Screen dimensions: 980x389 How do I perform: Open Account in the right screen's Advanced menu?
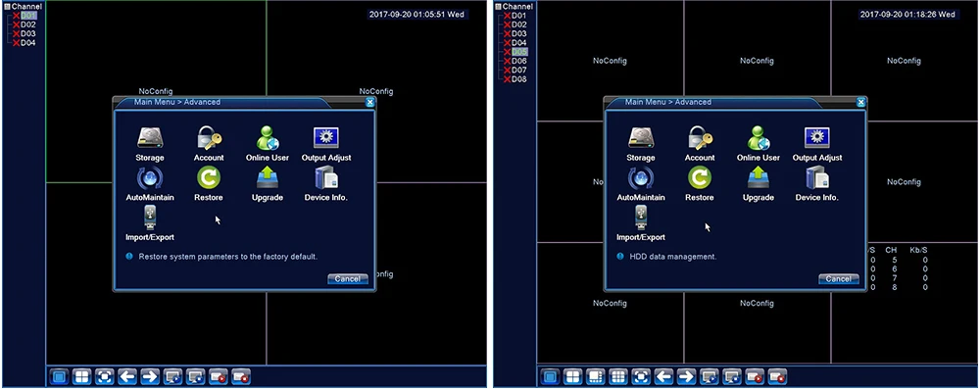700,144
